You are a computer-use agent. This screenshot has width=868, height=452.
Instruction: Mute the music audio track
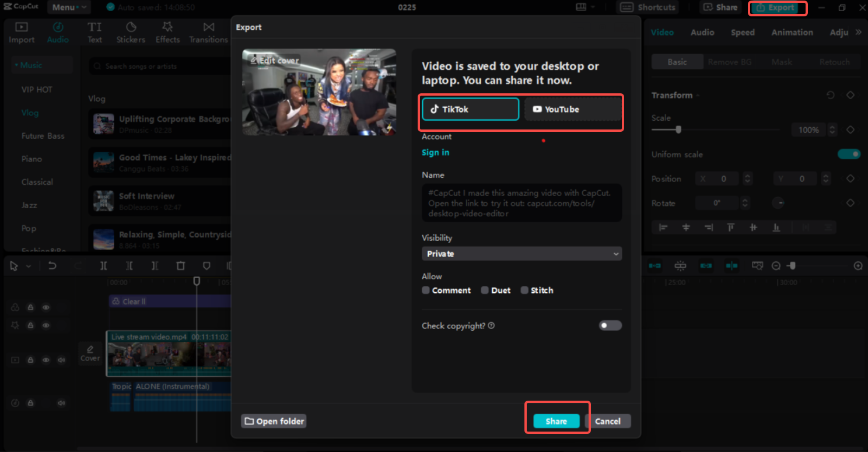pos(61,403)
